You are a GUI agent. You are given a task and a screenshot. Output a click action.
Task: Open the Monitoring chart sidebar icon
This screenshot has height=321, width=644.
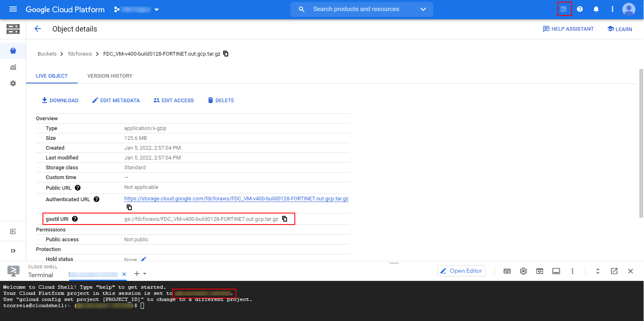pyautogui.click(x=13, y=67)
